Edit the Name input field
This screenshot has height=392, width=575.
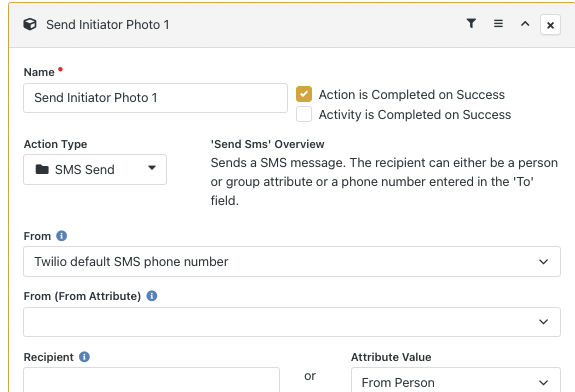(x=155, y=98)
